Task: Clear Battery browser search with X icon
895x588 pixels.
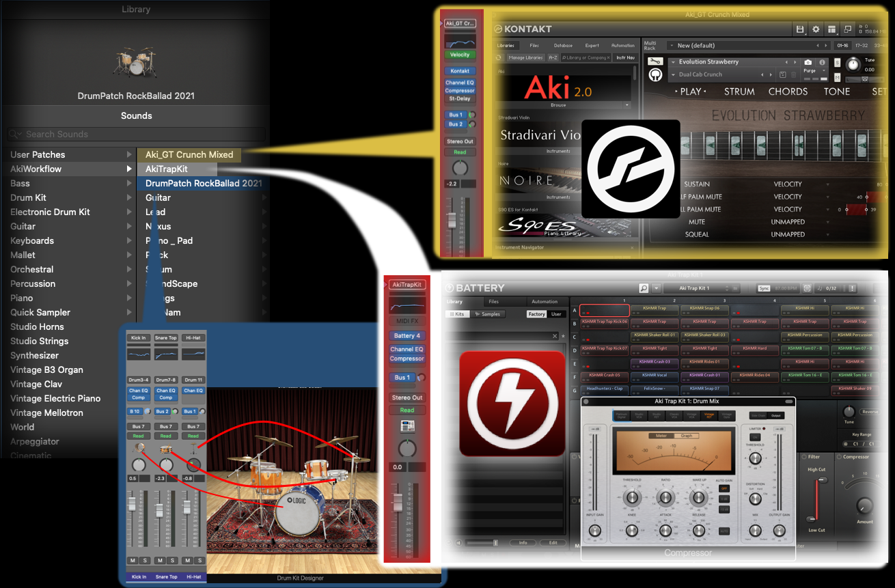Action: (x=555, y=336)
